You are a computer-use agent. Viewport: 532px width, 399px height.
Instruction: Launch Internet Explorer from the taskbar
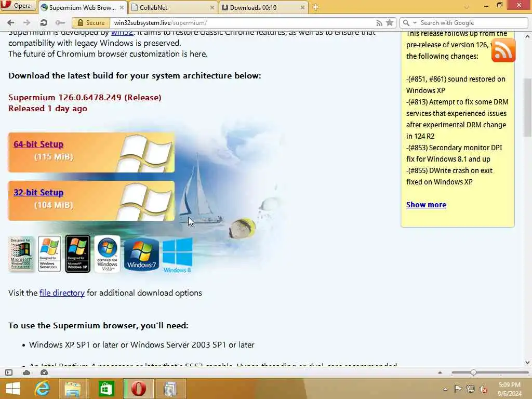[43, 389]
